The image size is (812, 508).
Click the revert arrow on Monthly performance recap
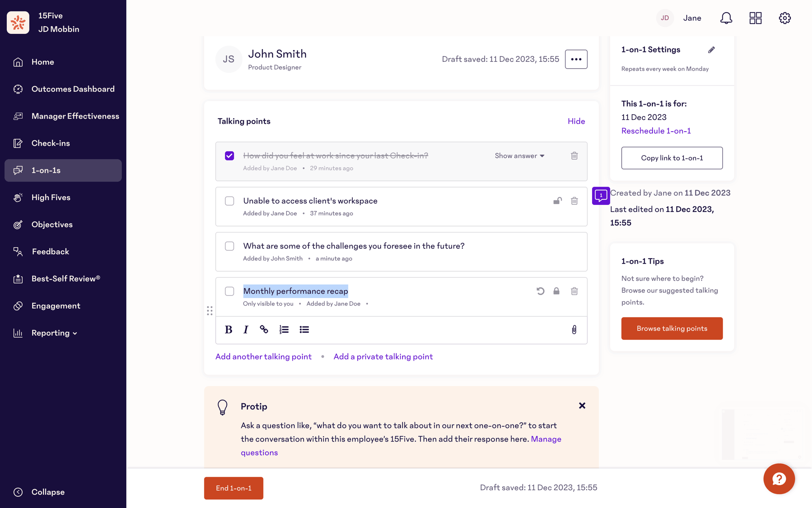[x=540, y=291]
